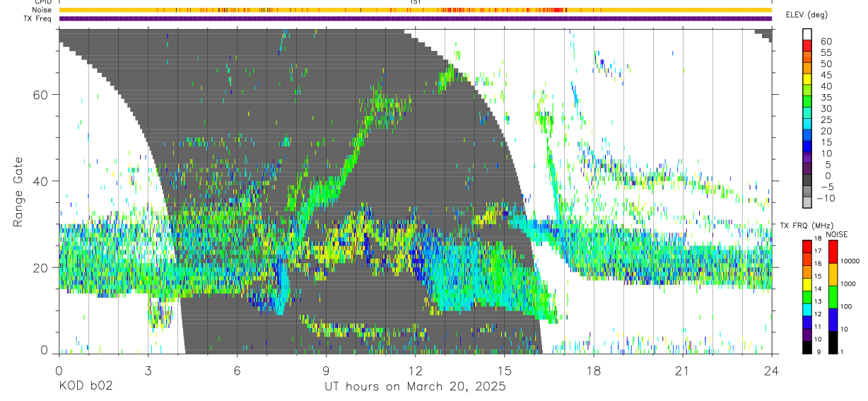Click the UT hours on March 20, 2025 title

coord(415,387)
